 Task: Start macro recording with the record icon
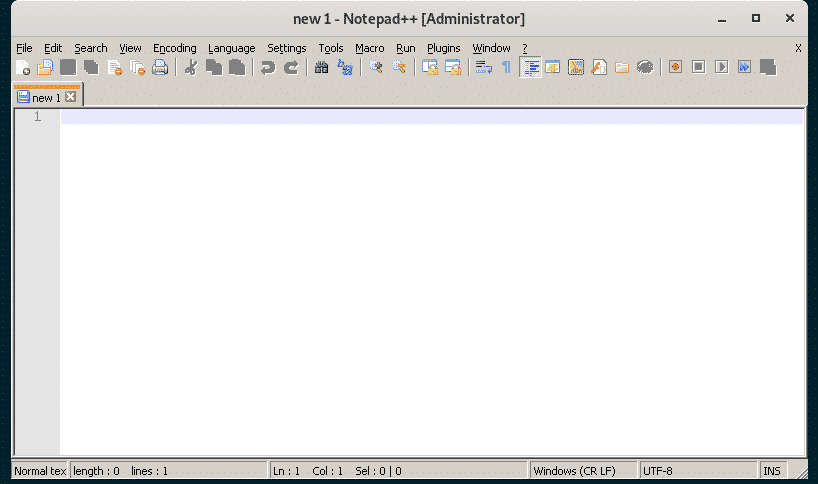(x=676, y=67)
